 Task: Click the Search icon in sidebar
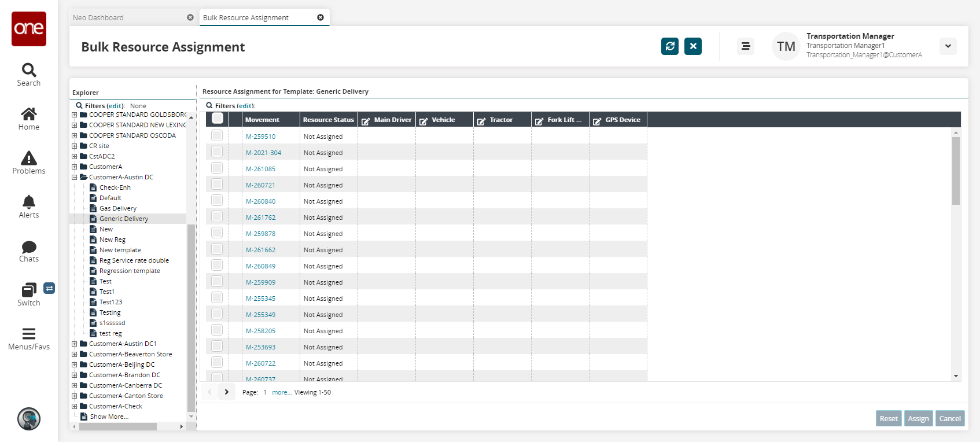[x=29, y=71]
